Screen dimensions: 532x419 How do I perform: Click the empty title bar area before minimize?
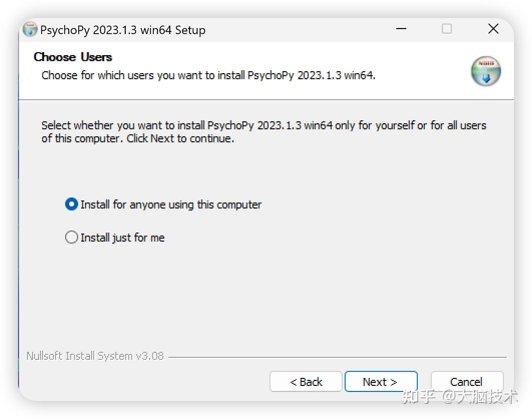(x=301, y=30)
